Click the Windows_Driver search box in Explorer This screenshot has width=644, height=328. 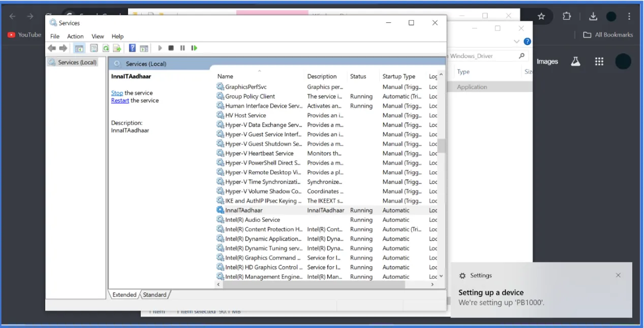[487, 56]
